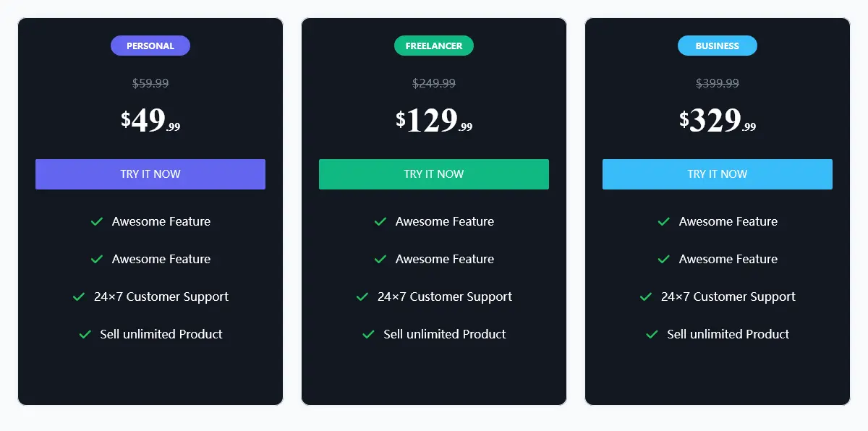Select the PERSONAL plan badge
Image resolution: width=868 pixels, height=431 pixels.
click(x=150, y=46)
